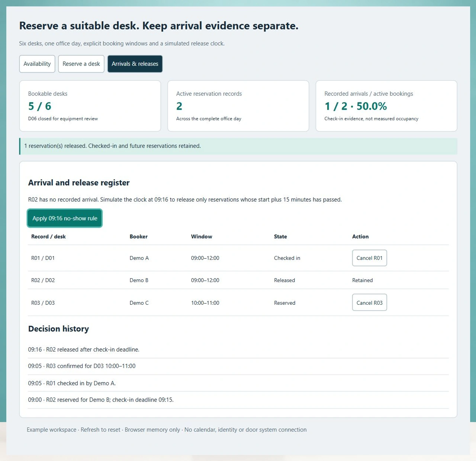Click the Arrival and release register heading
Image resolution: width=476 pixels, height=461 pixels.
coord(79,183)
